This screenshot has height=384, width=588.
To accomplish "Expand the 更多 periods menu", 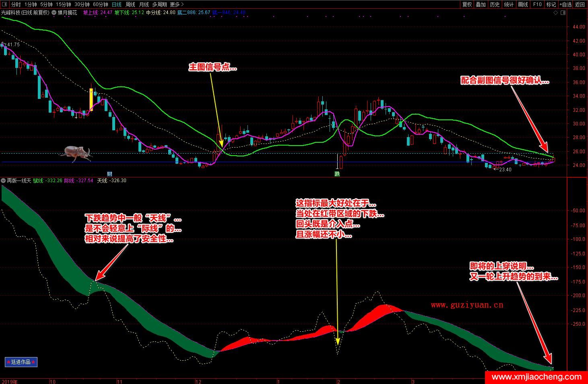I will pyautogui.click(x=176, y=4).
